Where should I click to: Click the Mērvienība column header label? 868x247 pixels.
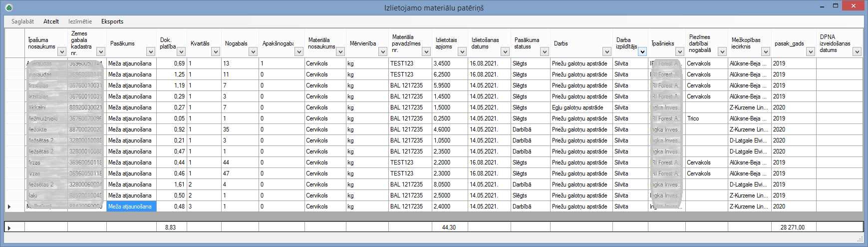[x=363, y=43]
